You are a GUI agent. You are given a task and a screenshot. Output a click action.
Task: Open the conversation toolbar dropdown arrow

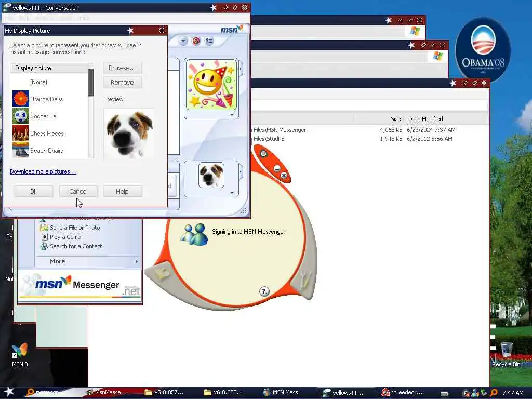coord(183,42)
